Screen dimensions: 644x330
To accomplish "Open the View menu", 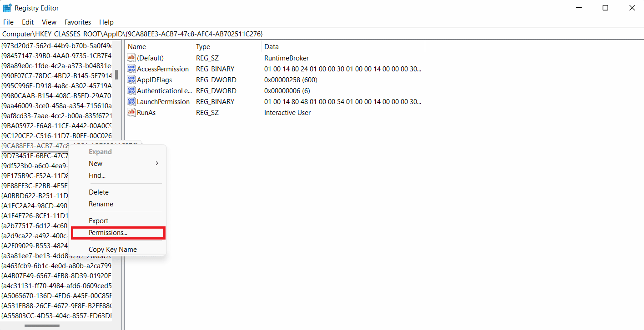I will (x=49, y=22).
